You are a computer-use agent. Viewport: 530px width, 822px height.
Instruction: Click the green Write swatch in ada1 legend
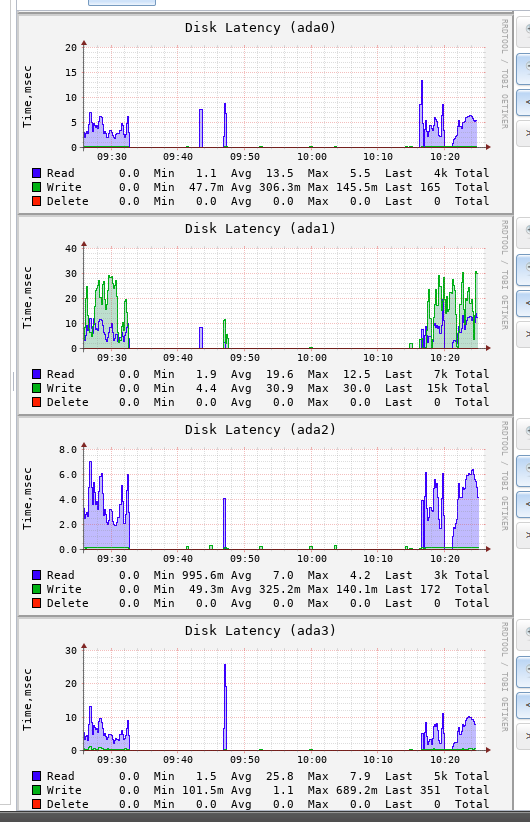pos(36,388)
